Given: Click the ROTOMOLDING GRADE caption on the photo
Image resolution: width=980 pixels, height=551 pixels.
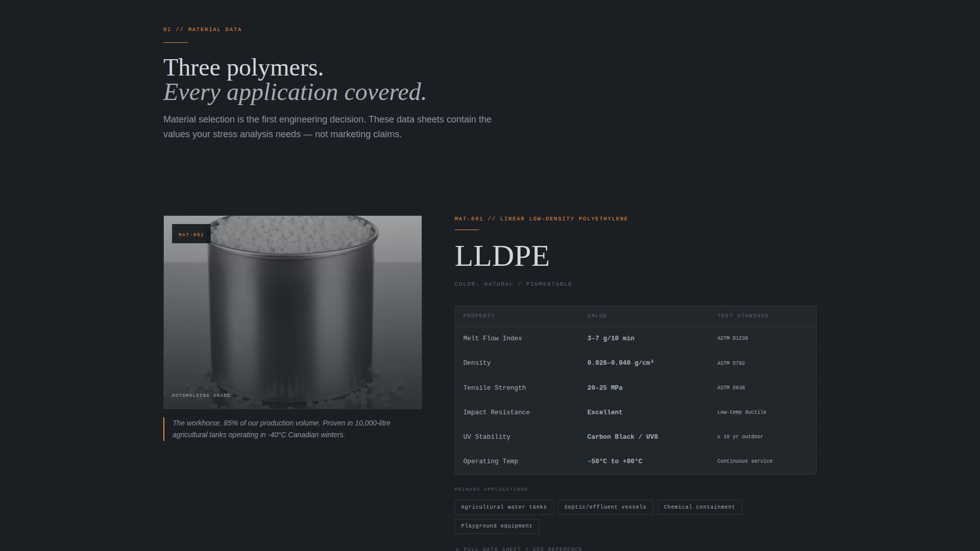Looking at the screenshot, I should coord(201,395).
